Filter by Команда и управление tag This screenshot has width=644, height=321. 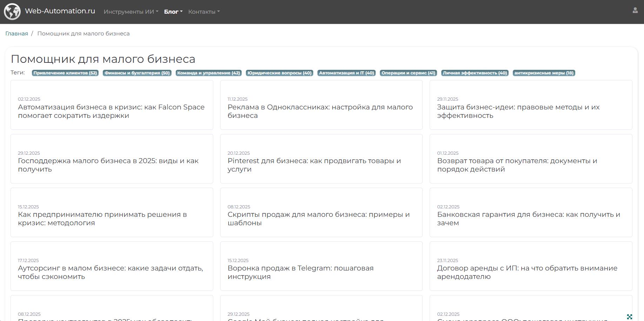pos(209,73)
